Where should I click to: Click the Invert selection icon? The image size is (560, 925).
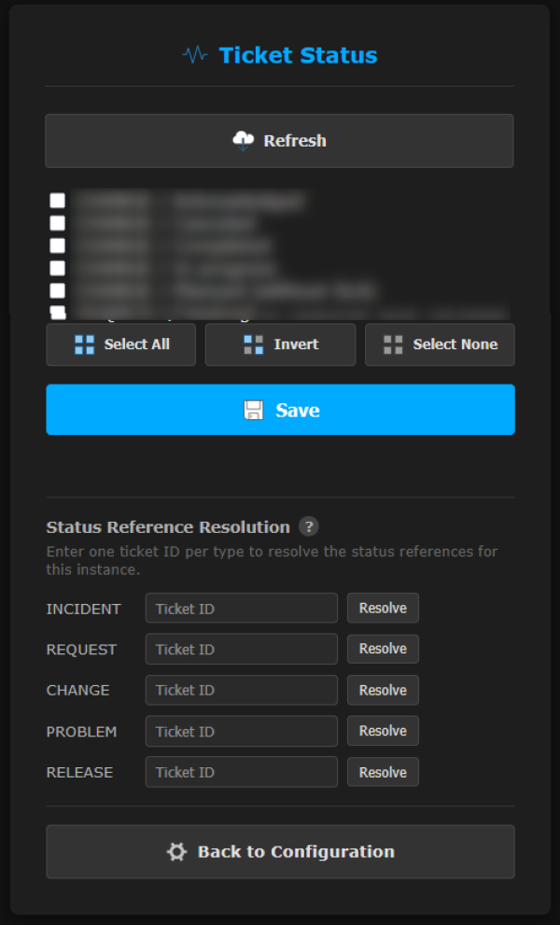click(253, 344)
